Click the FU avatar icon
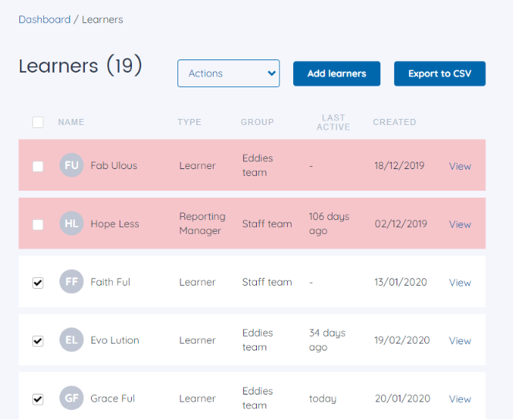This screenshot has width=520, height=420. point(71,165)
